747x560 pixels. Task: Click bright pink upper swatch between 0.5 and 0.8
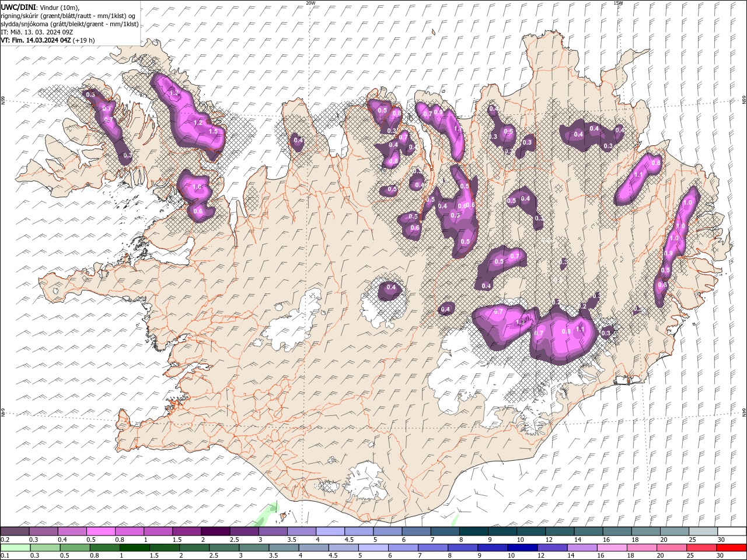[100, 531]
